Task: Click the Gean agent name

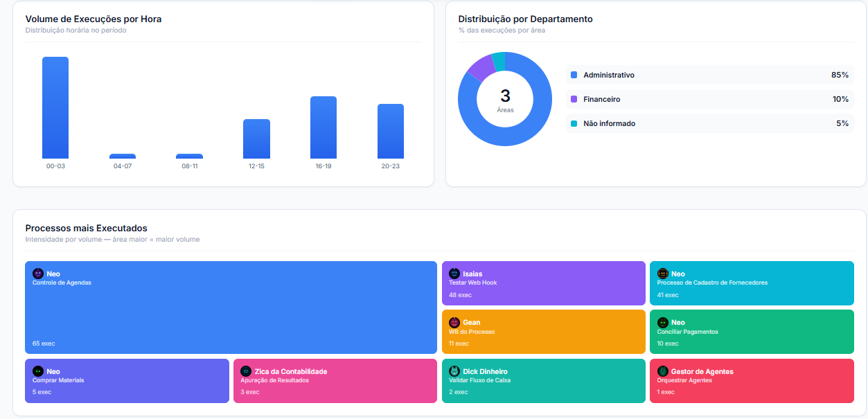Action: pyautogui.click(x=472, y=322)
